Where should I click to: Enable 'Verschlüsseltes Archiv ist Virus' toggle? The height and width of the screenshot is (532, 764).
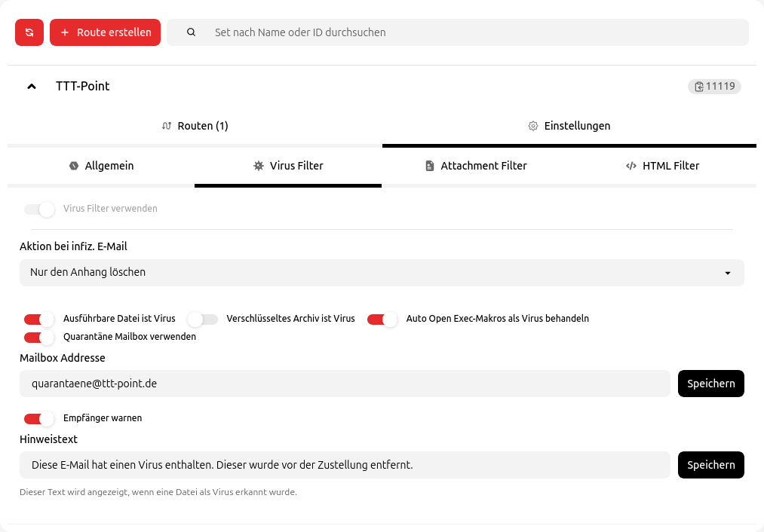coord(203,319)
